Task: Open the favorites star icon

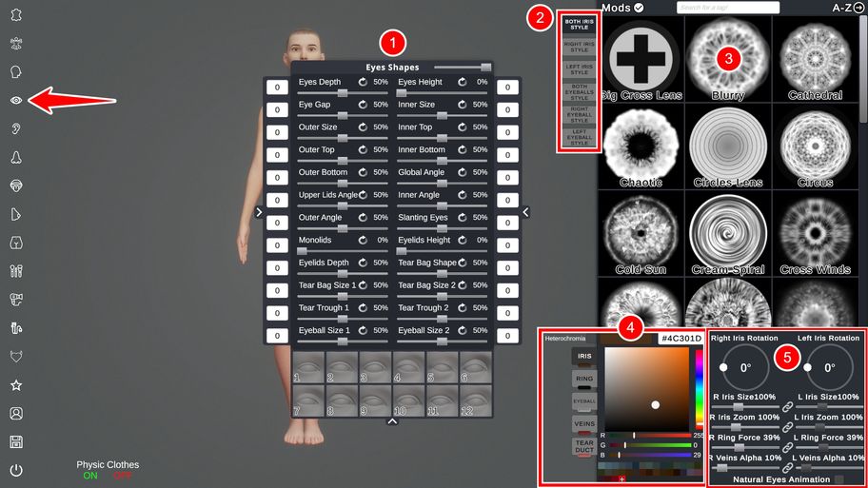Action: point(16,385)
